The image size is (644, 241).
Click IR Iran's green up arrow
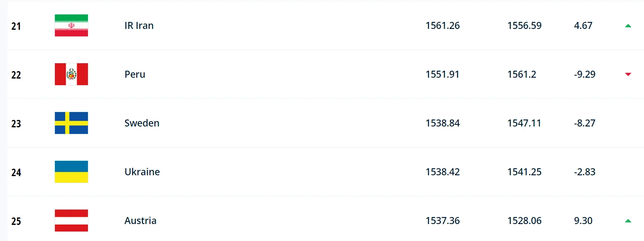click(628, 26)
